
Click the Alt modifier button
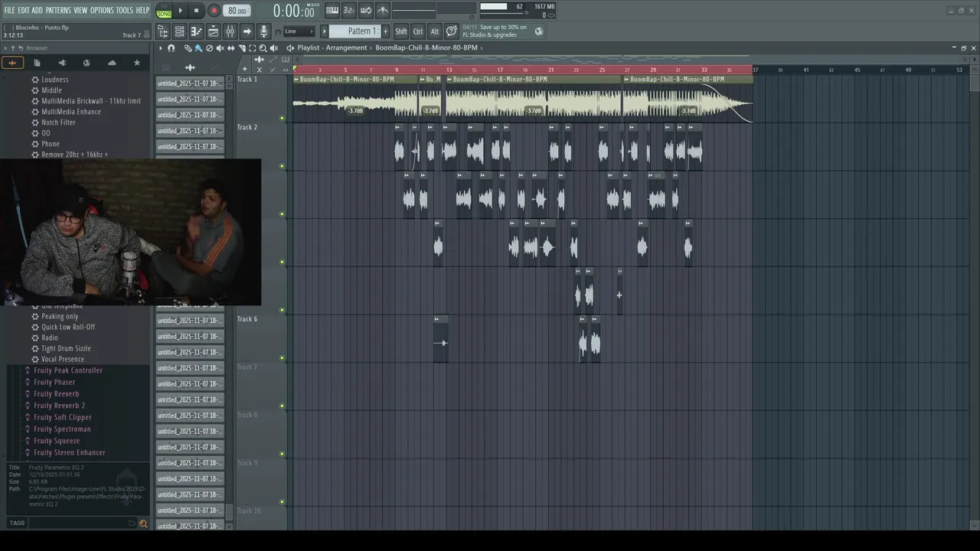(x=435, y=31)
